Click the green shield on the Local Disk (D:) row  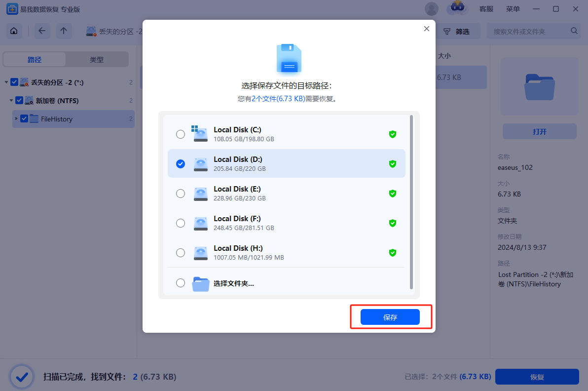coord(393,164)
